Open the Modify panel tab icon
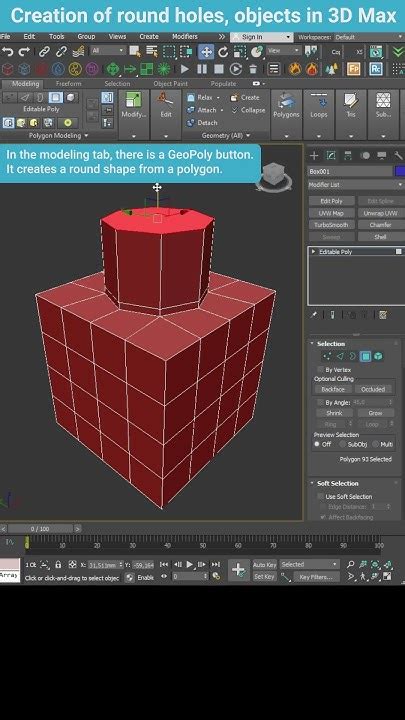 331,155
